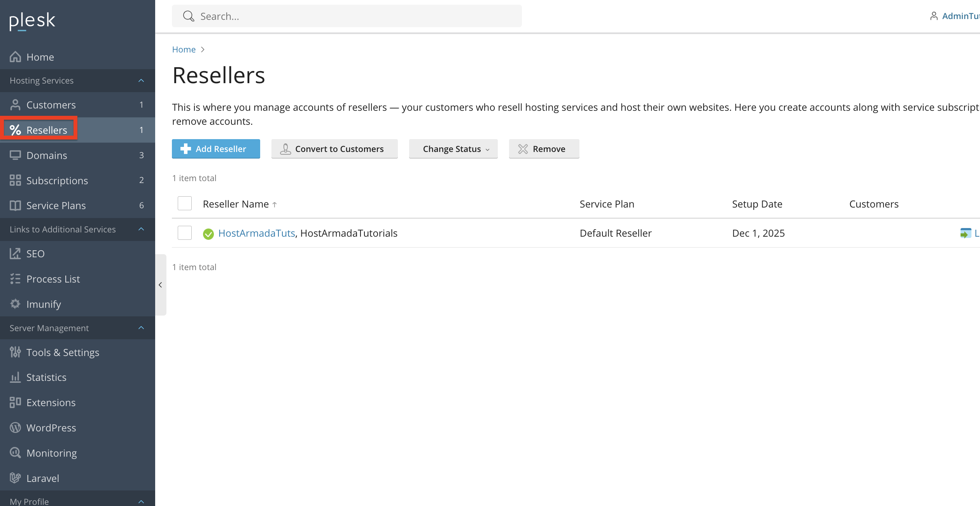Open the HostArmadaTuts reseller link
The image size is (980, 506).
257,233
